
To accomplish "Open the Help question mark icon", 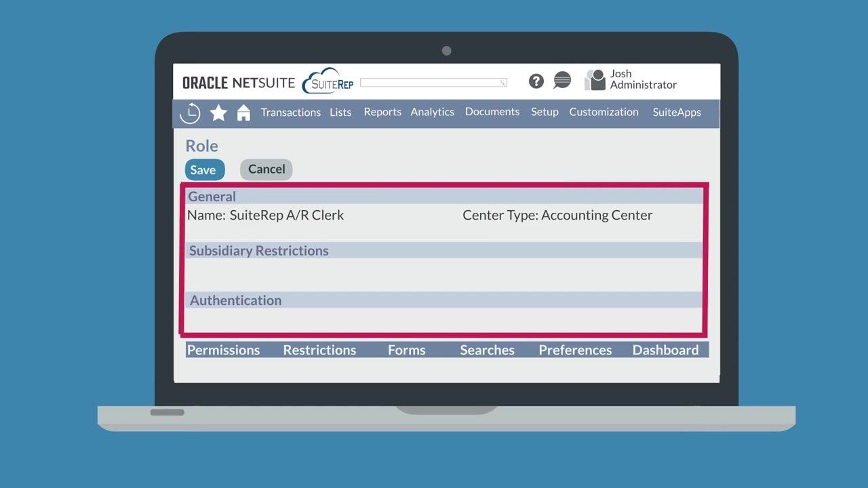I will (536, 81).
